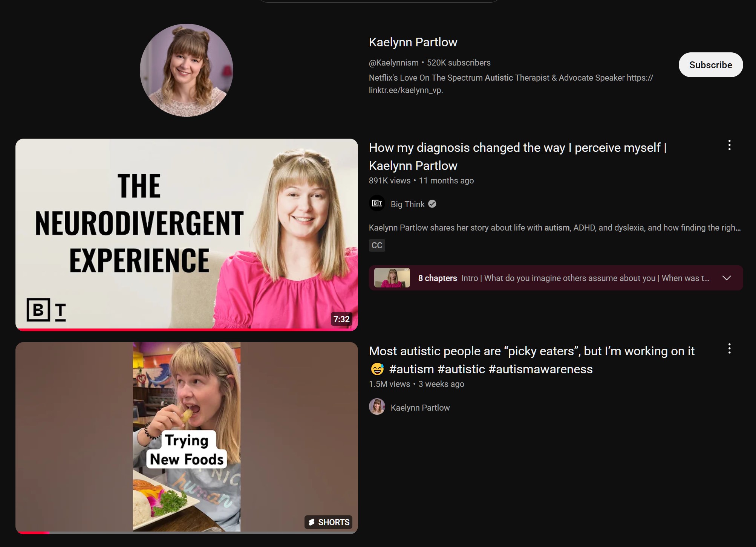The image size is (756, 547).
Task: Open video titled How my diagnosis changed the way I perceive myself
Action: tap(518, 157)
